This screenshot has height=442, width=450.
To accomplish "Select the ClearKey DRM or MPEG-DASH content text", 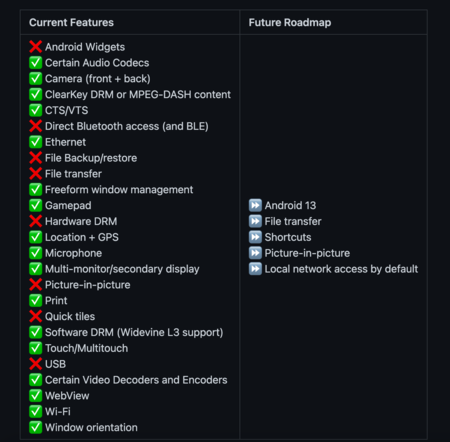I will point(138,95).
